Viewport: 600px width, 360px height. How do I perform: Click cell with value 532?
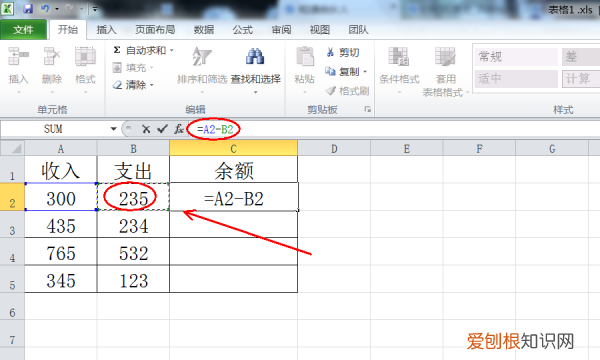(x=133, y=252)
